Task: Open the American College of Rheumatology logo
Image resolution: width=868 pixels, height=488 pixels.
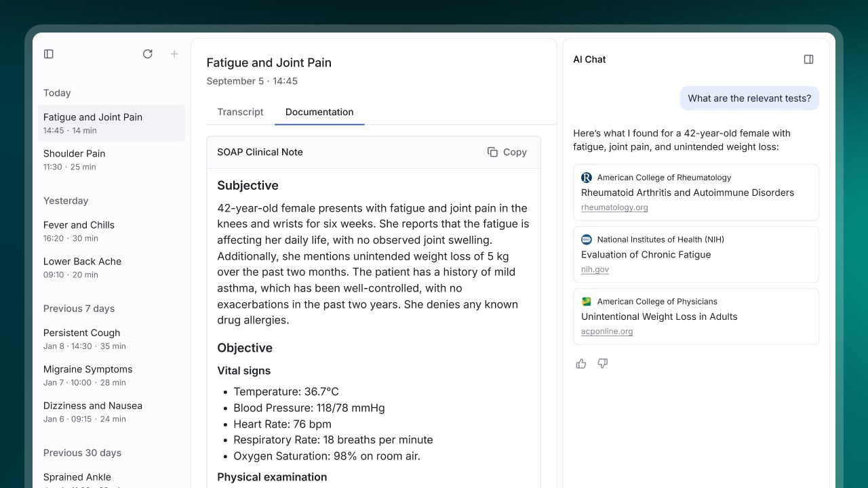Action: click(587, 178)
